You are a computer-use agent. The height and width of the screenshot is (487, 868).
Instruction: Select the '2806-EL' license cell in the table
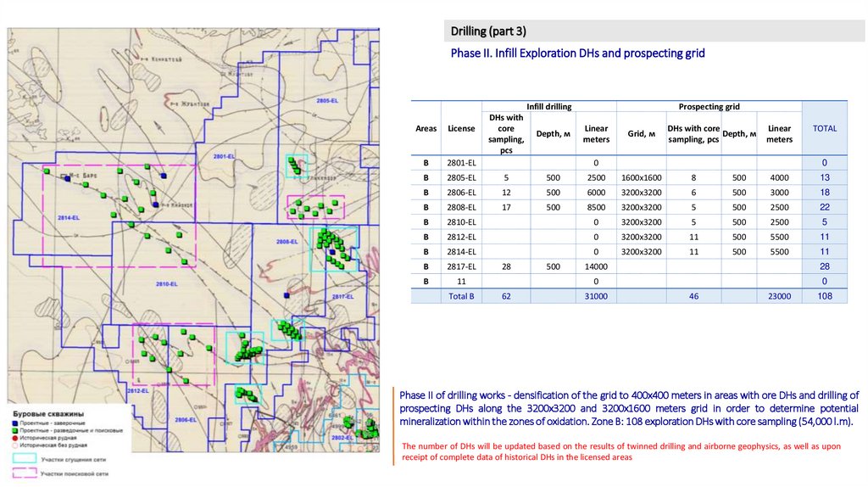point(461,193)
